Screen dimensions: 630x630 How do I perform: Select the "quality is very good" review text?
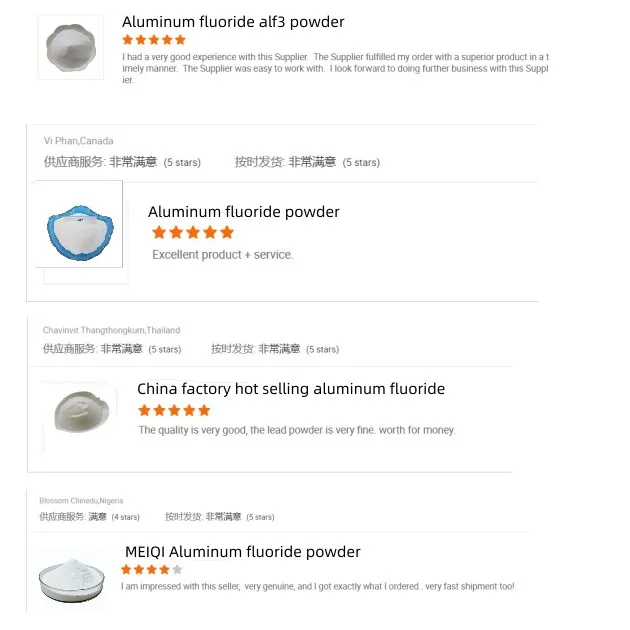[296, 430]
